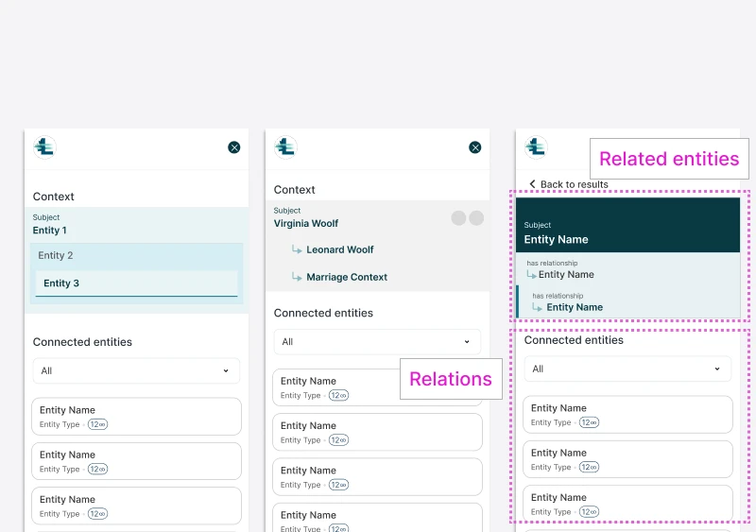Click Connected entities heading in the middle panel

tap(323, 313)
